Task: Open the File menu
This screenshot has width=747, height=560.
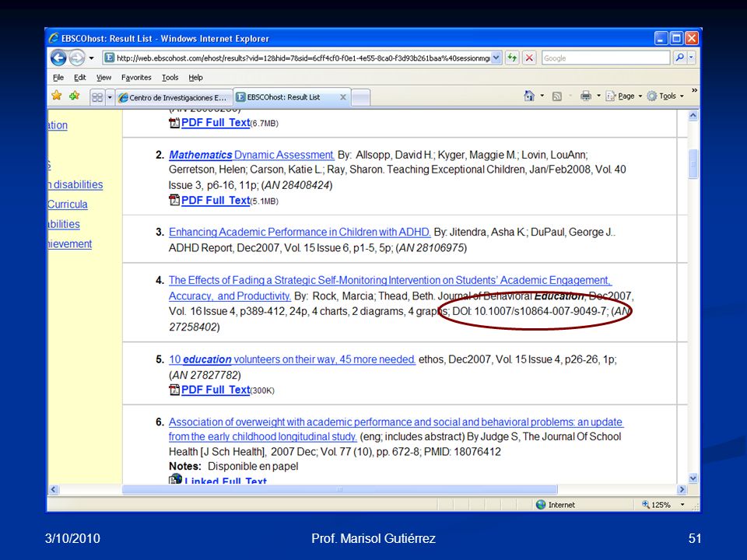Action: click(x=58, y=78)
